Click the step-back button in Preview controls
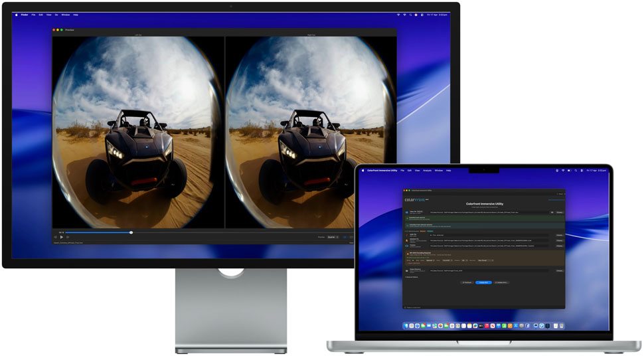This screenshot has width=644, height=356. [x=56, y=237]
